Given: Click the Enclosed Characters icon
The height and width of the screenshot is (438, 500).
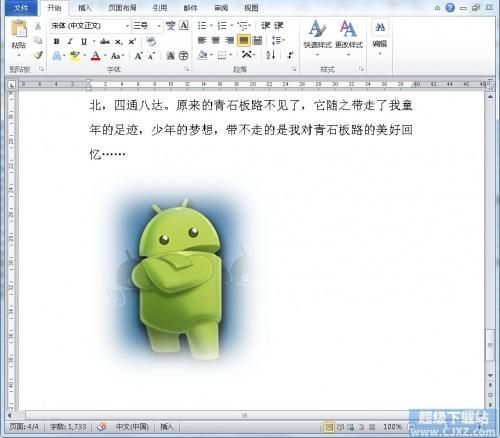Looking at the screenshot, I should (184, 56).
